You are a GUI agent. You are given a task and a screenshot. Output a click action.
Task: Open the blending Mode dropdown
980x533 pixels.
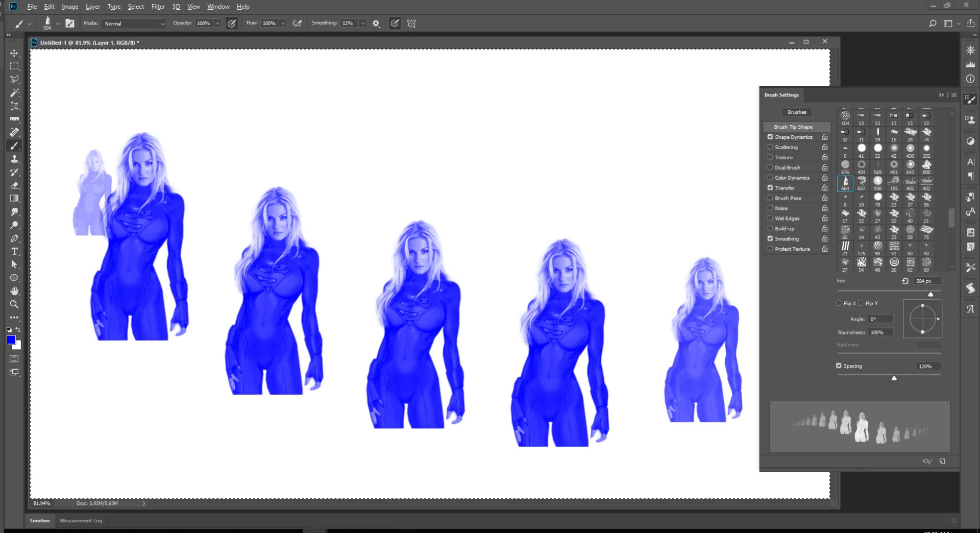(x=134, y=23)
